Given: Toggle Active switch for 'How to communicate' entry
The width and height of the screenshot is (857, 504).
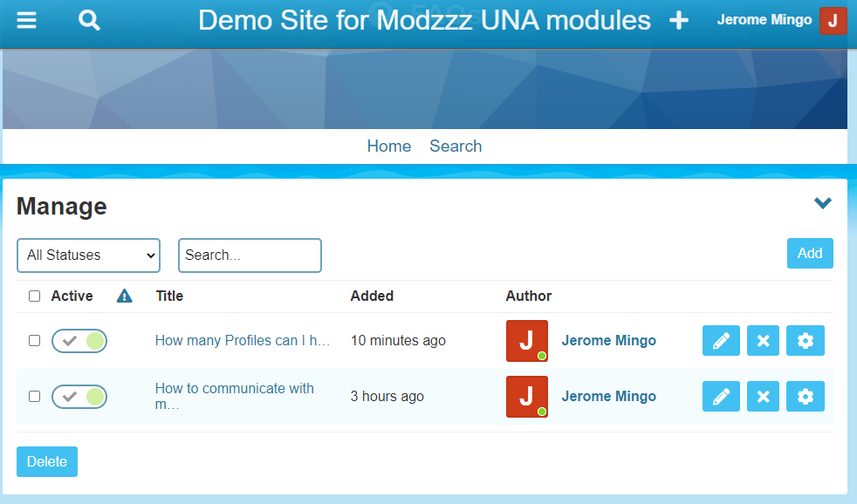Looking at the screenshot, I should (x=79, y=397).
